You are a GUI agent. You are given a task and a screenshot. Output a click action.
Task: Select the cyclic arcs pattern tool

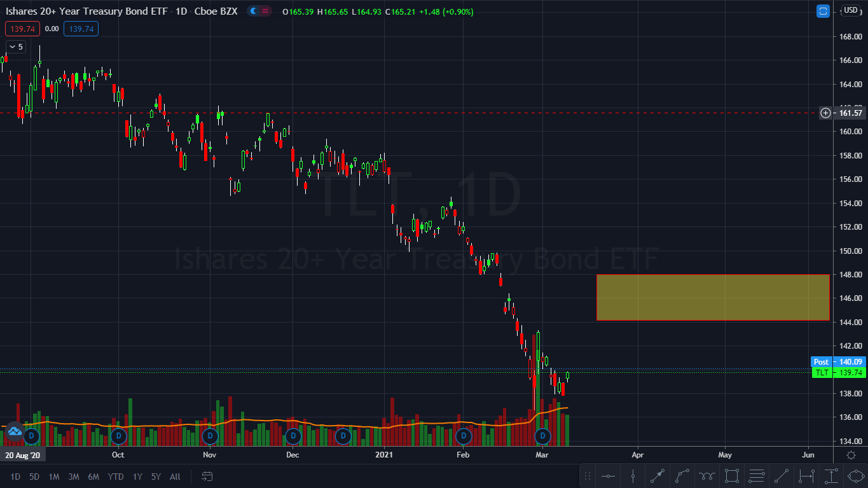tap(707, 476)
